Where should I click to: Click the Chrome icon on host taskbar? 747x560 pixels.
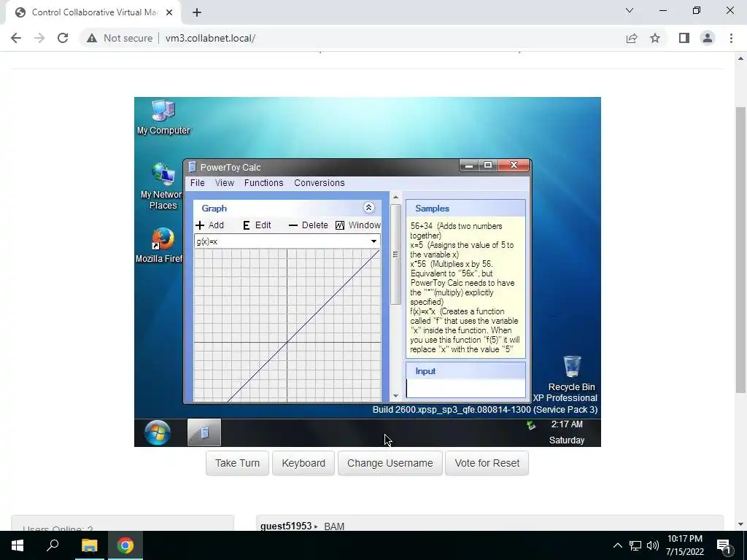click(125, 545)
